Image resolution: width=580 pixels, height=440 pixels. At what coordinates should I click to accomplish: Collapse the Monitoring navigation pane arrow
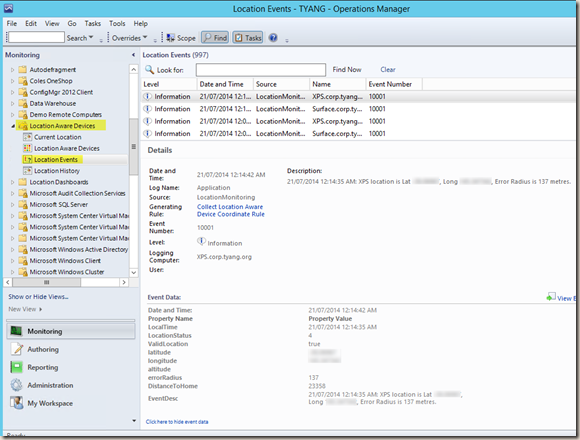point(133,55)
